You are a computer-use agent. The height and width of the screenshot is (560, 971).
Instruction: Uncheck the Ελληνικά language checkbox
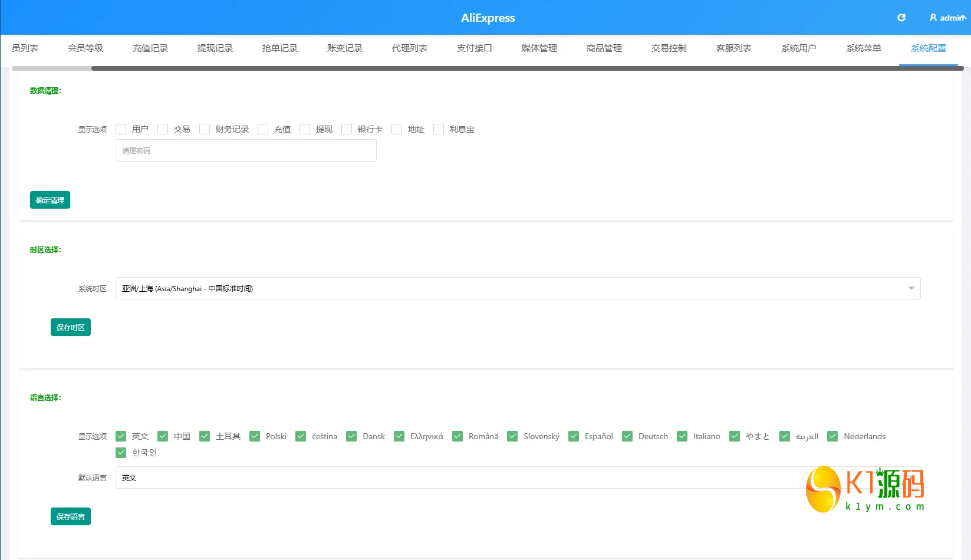tap(399, 436)
